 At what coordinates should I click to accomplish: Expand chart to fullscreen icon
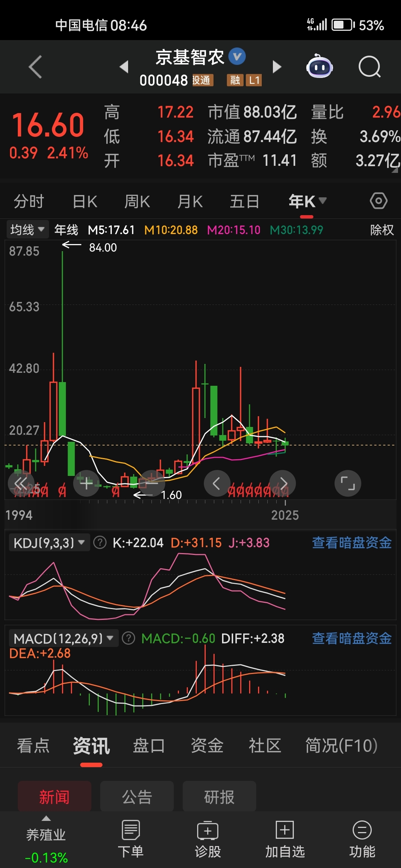pyautogui.click(x=348, y=483)
